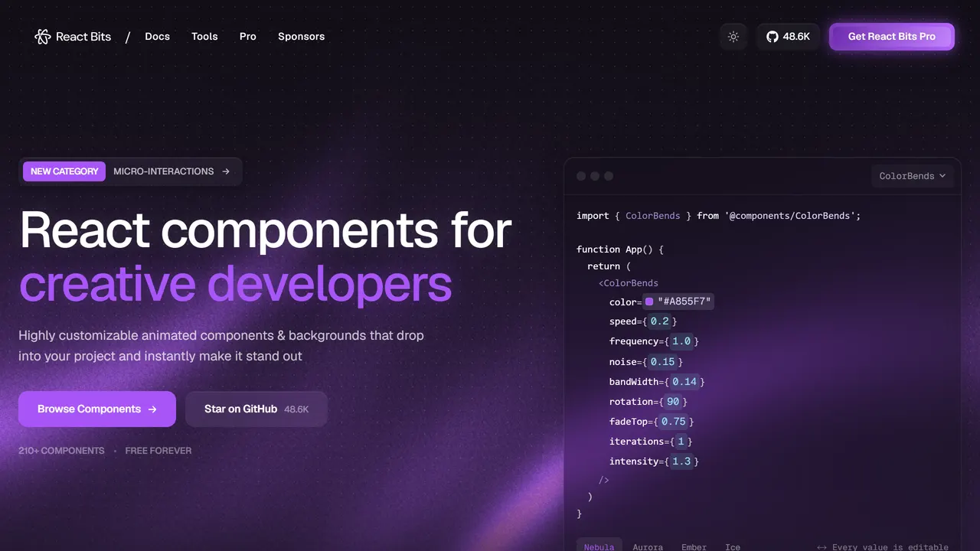
Task: Open the Pro menu item
Action: click(x=248, y=37)
